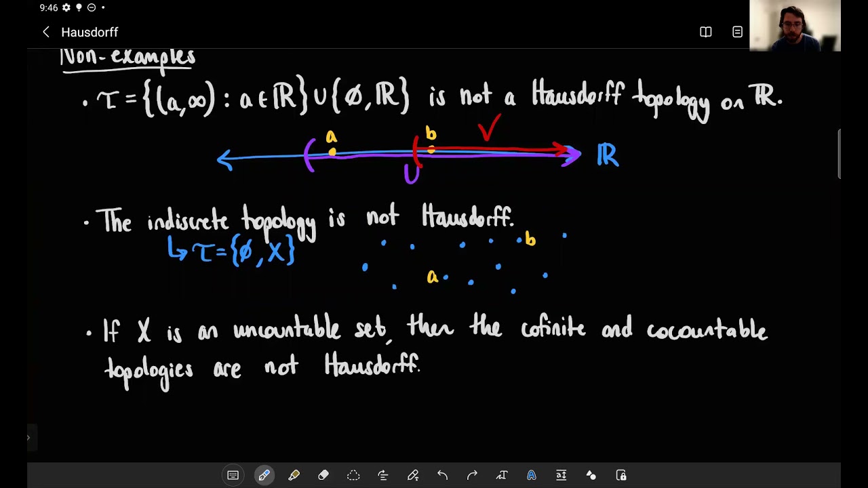This screenshot has height=488, width=868.
Task: Tap the do-not-disturb status icon
Action: (92, 7)
